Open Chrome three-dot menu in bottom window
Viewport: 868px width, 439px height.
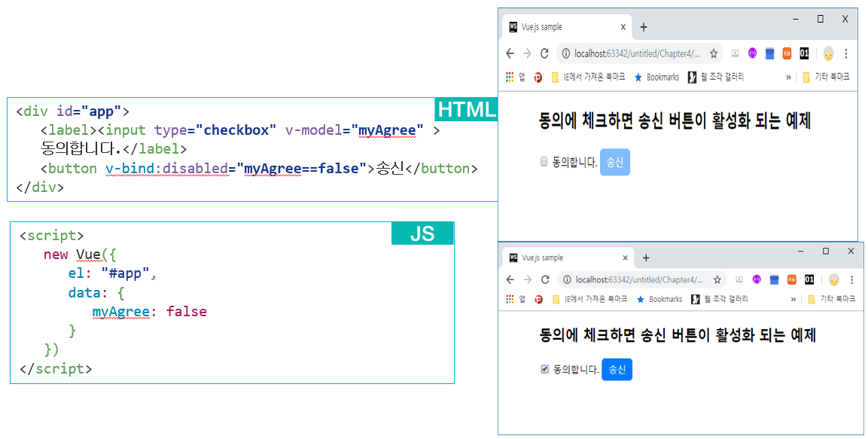[851, 279]
